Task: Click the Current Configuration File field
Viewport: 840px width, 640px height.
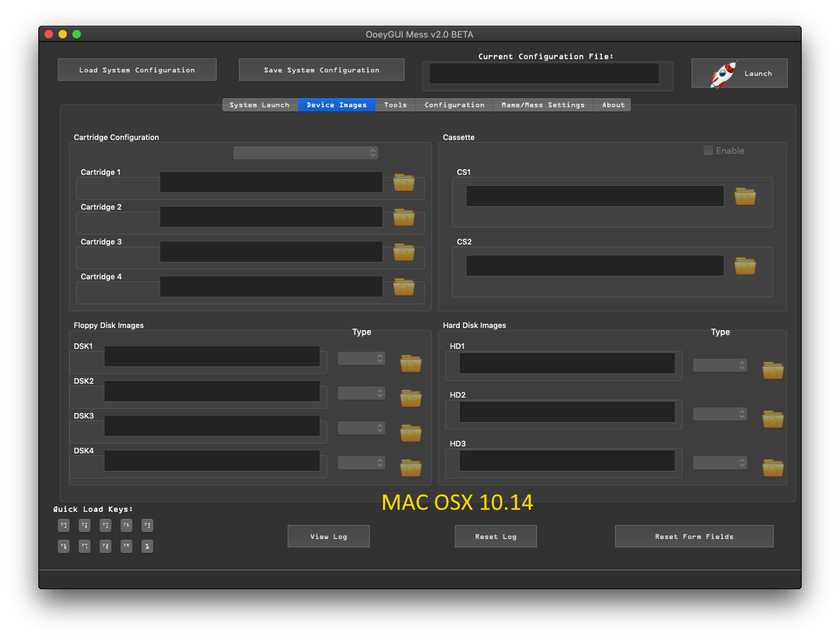Action: pyautogui.click(x=544, y=74)
